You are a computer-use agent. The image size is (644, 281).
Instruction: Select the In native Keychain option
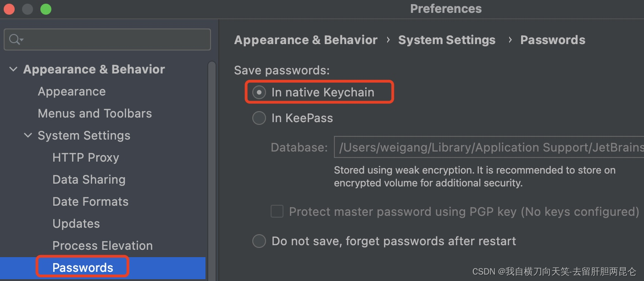[259, 92]
